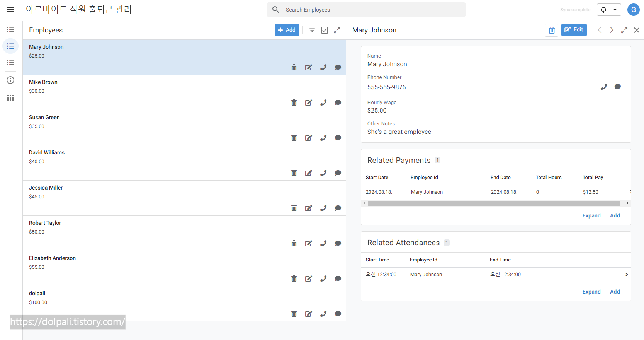Message Elizabeth Anderson

338,278
